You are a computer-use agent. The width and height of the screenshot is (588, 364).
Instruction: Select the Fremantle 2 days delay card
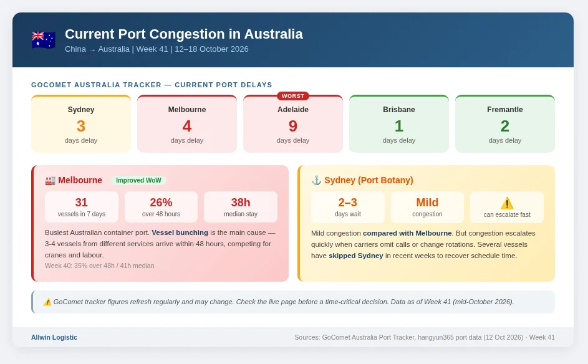click(x=504, y=123)
